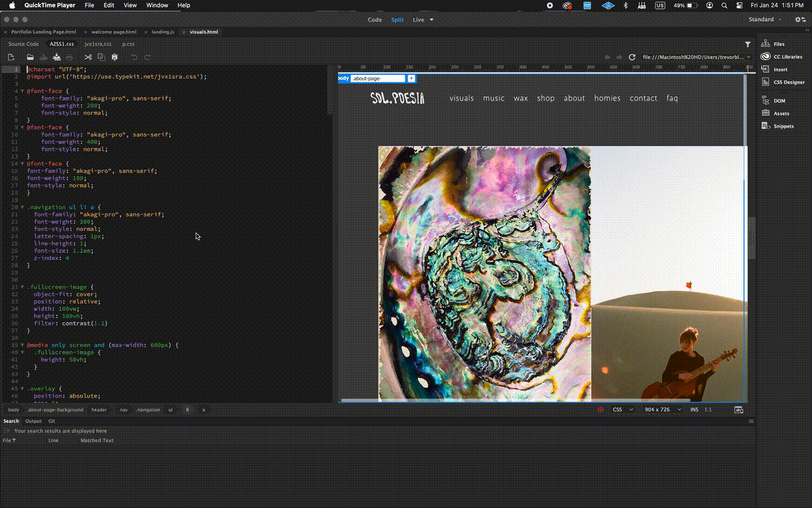The width and height of the screenshot is (812, 508).
Task: Switch to Code view
Action: (x=375, y=20)
